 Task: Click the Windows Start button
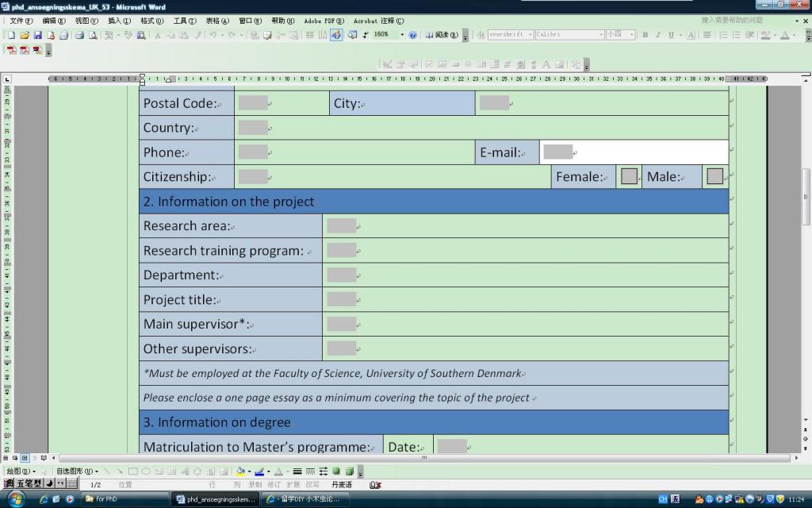(16, 499)
